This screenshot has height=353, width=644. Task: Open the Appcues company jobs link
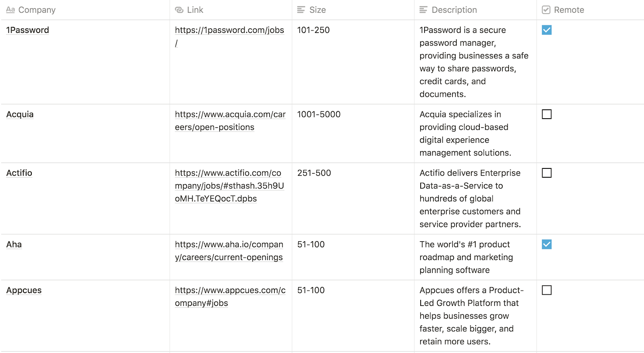click(x=230, y=290)
